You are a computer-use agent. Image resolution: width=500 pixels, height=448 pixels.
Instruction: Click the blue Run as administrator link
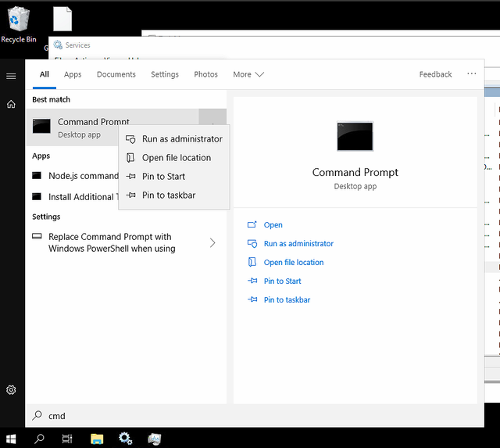tap(298, 243)
